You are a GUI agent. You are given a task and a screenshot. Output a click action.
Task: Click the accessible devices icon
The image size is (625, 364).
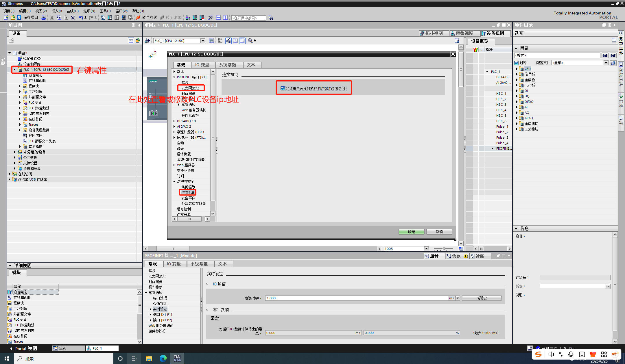click(188, 18)
